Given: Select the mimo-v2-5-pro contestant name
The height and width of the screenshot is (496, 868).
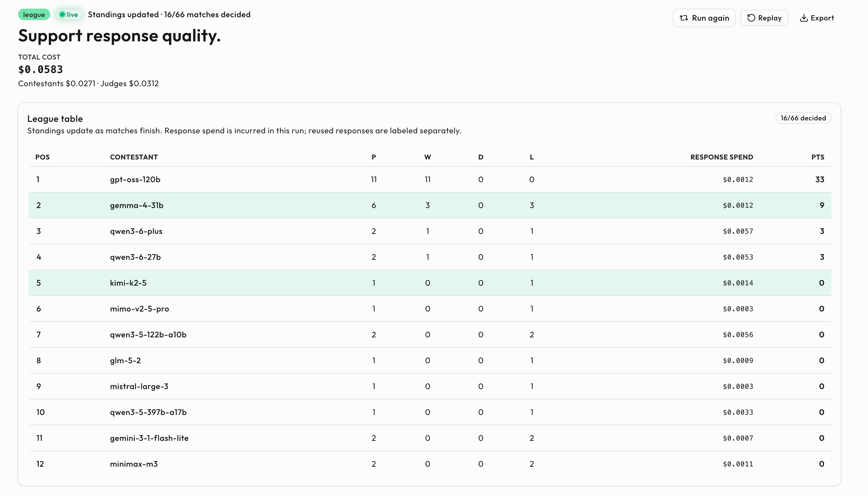Looking at the screenshot, I should coord(139,309).
